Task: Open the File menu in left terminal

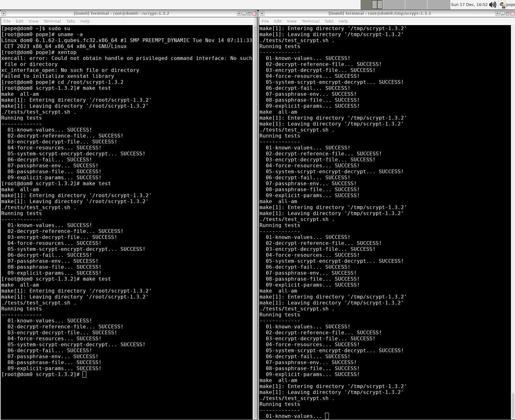Action: 7,21
